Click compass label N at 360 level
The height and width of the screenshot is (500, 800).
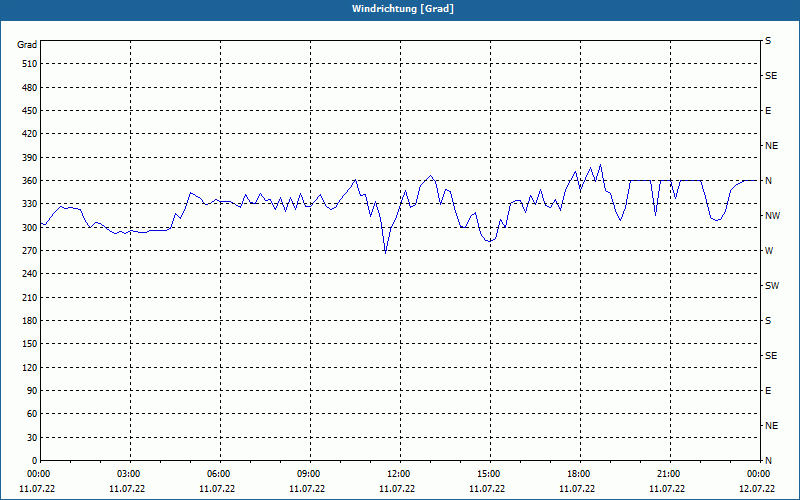coord(768,181)
